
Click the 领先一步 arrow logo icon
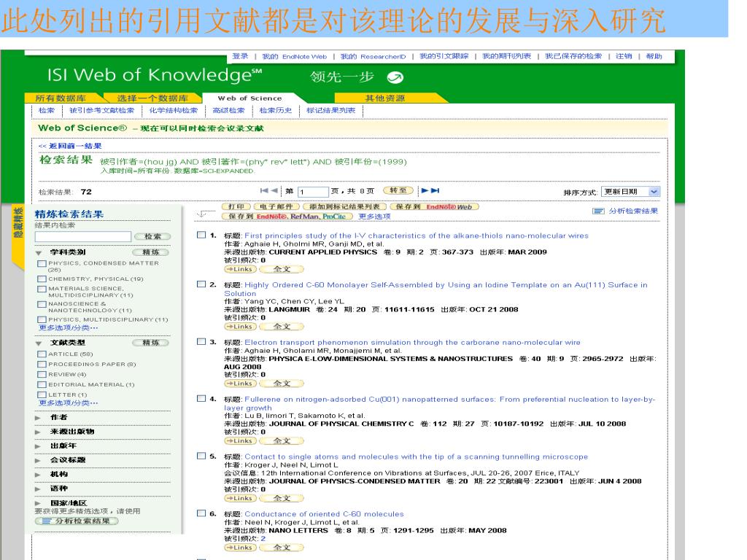point(395,77)
